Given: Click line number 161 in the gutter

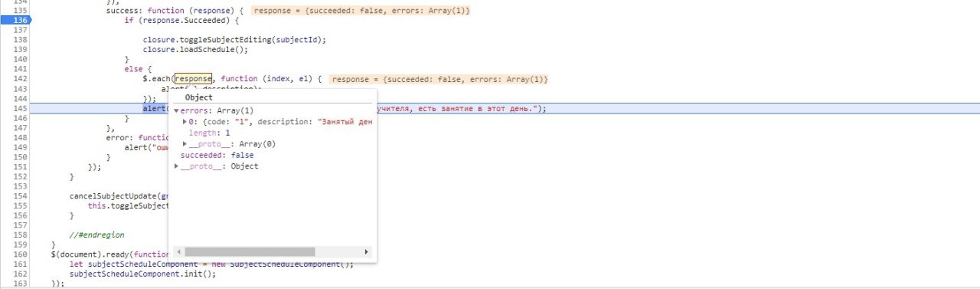Looking at the screenshot, I should click(21, 264).
